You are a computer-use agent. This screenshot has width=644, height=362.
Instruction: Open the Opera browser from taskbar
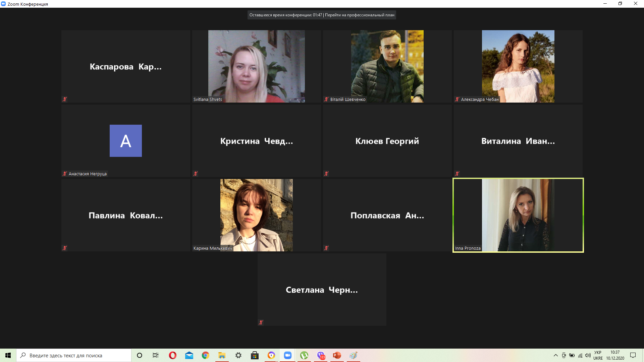coord(172,355)
